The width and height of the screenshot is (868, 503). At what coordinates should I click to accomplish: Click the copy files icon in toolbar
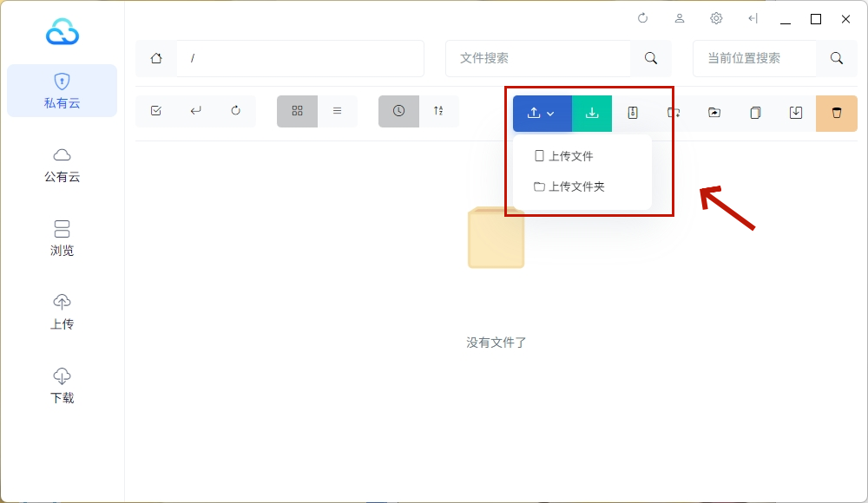pyautogui.click(x=755, y=113)
